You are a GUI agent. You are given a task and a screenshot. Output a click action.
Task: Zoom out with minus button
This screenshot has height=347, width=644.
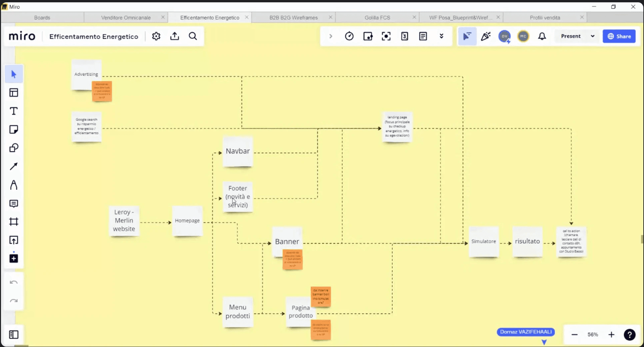point(575,335)
